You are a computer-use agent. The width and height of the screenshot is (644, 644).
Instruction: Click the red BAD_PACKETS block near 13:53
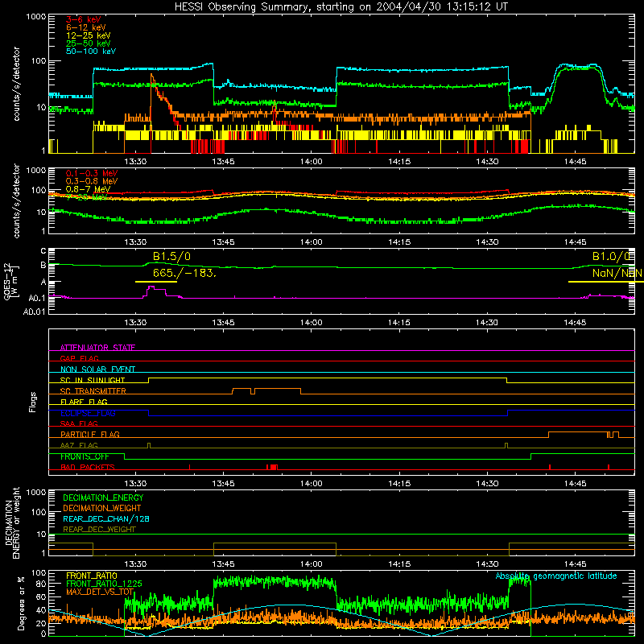(272, 467)
